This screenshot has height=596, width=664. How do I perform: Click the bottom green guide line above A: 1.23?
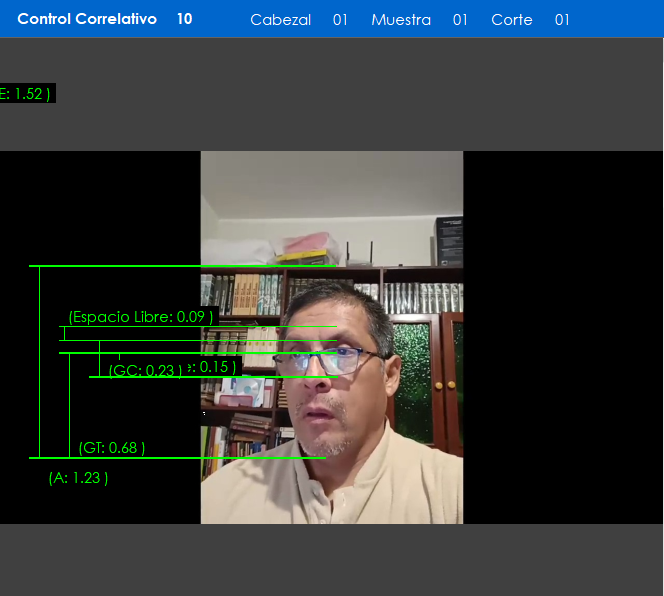point(180,458)
